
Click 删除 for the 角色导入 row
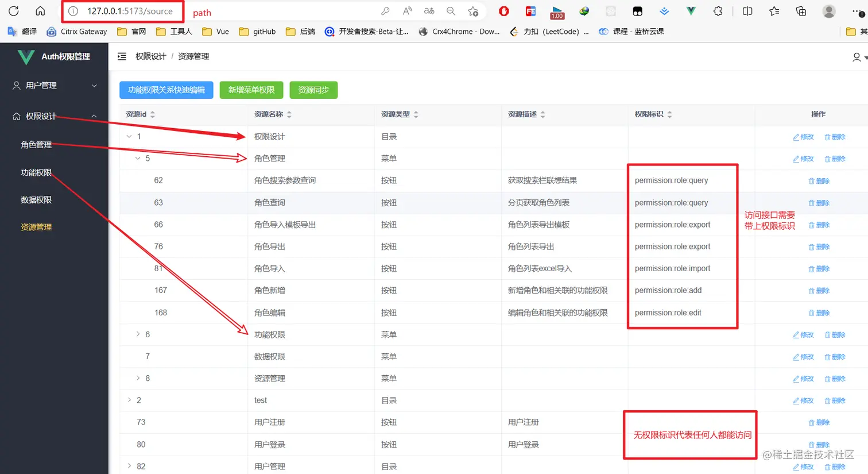point(819,269)
